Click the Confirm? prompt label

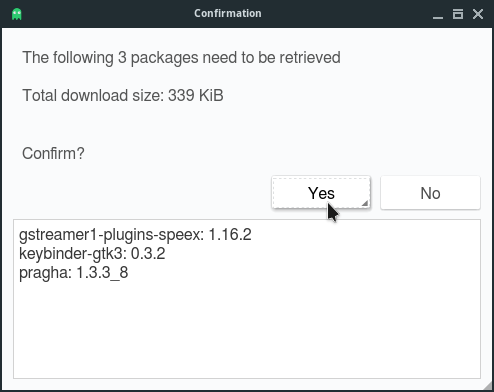click(53, 154)
